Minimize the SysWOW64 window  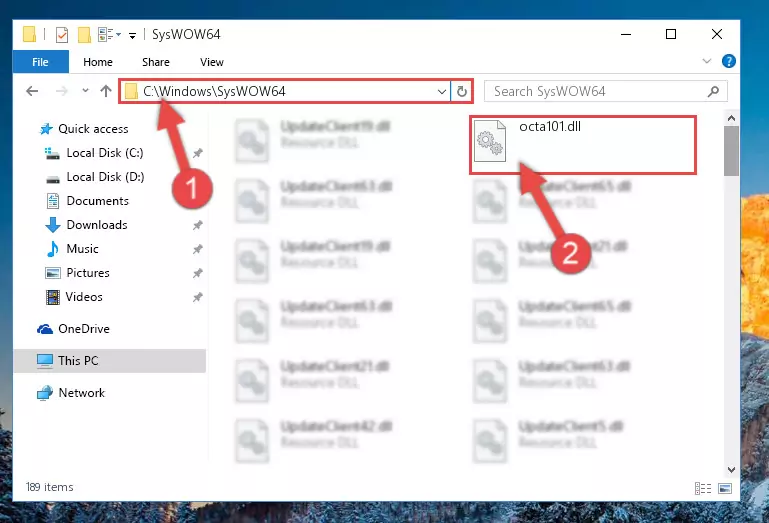(x=626, y=34)
